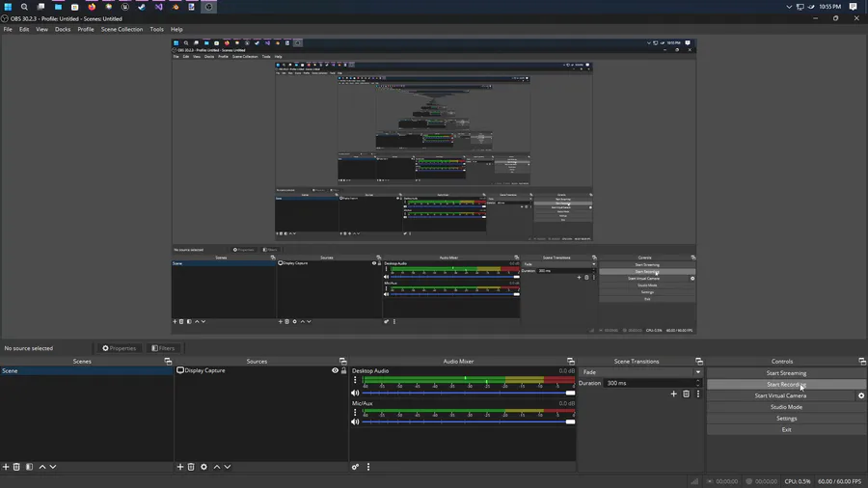This screenshot has height=488, width=868.
Task: Open the Profile menu
Action: click(85, 29)
